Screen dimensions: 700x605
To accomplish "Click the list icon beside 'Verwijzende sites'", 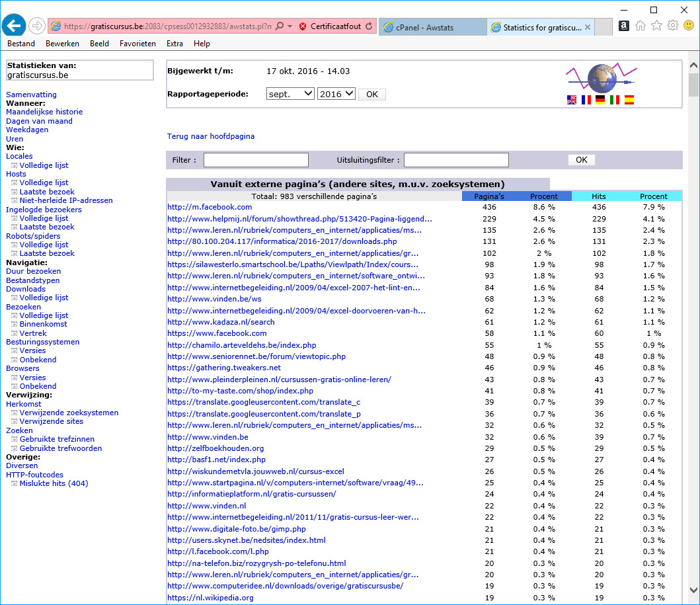I will [x=15, y=421].
